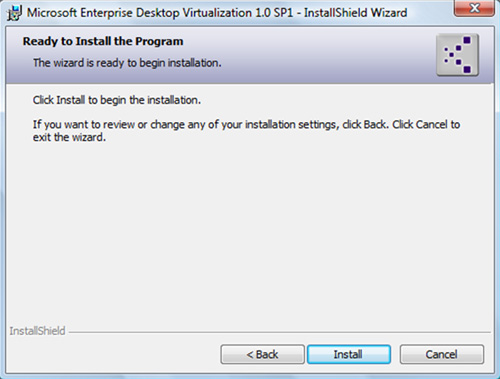The height and width of the screenshot is (379, 500).
Task: Click the grayed InstallShield label at bottom
Action: pyautogui.click(x=37, y=331)
